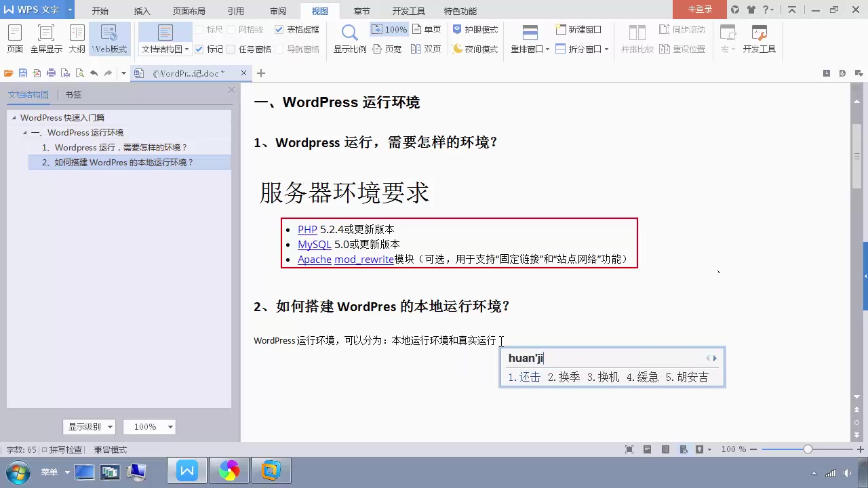868x488 pixels.
Task: Switch to Bookmarks (书签) panel tab
Action: [73, 95]
